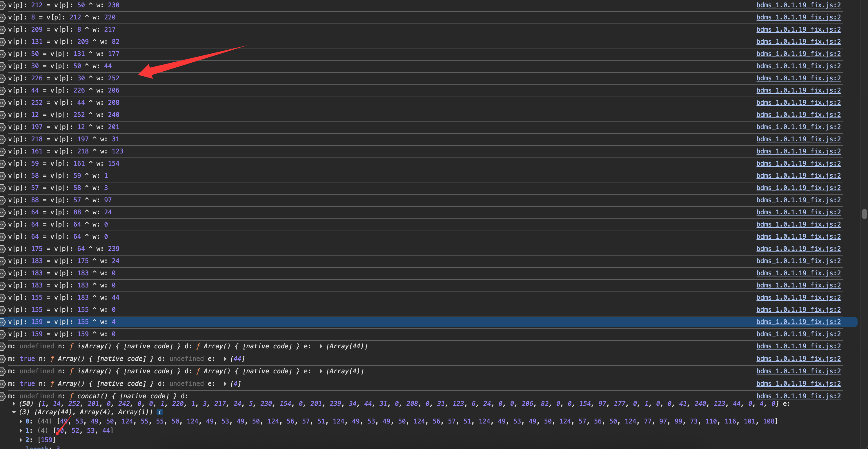Expand index 1: (4) [50, 52, 53, 44]
This screenshot has width=868, height=449.
(21, 430)
